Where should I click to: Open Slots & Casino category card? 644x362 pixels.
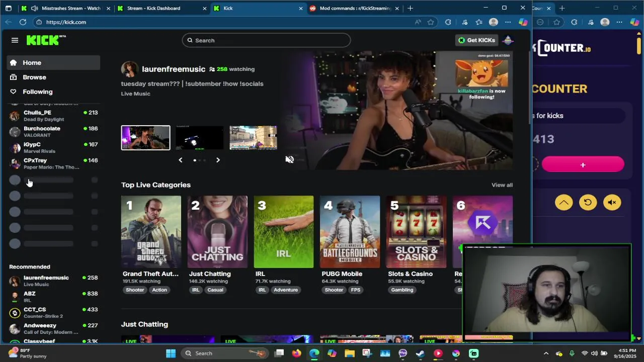tap(416, 232)
